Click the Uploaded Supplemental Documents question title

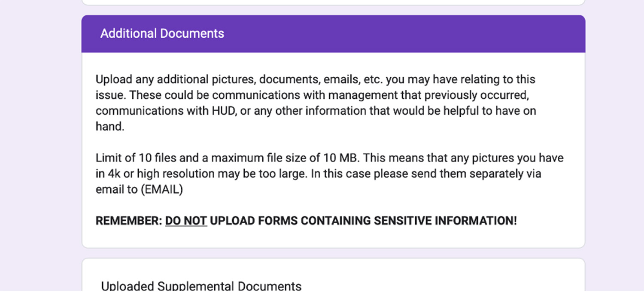tap(201, 286)
